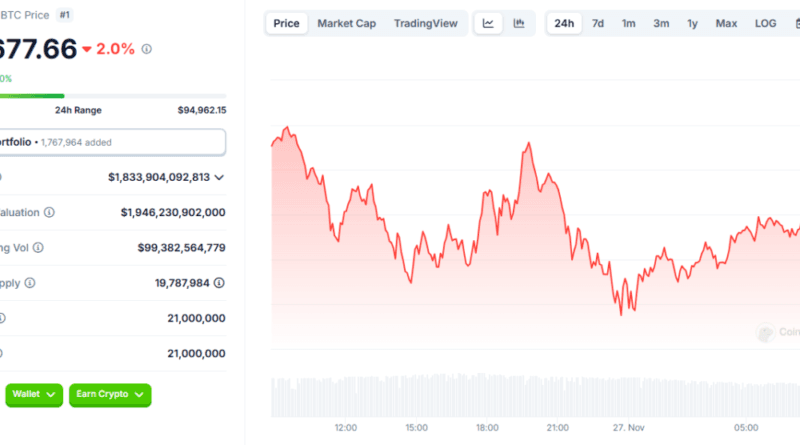Viewport: 800px width, 445px height.
Task: Click info icon beside valuation row
Action: pos(49,212)
